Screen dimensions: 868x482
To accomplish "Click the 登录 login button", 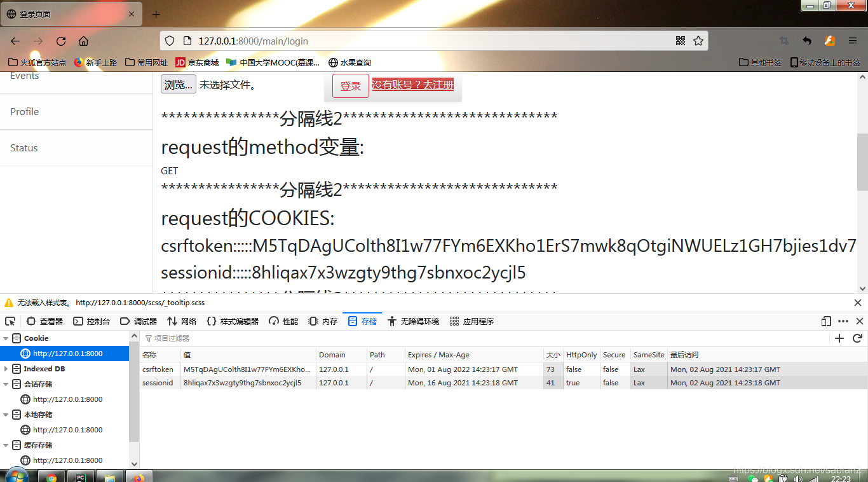I will tap(351, 86).
